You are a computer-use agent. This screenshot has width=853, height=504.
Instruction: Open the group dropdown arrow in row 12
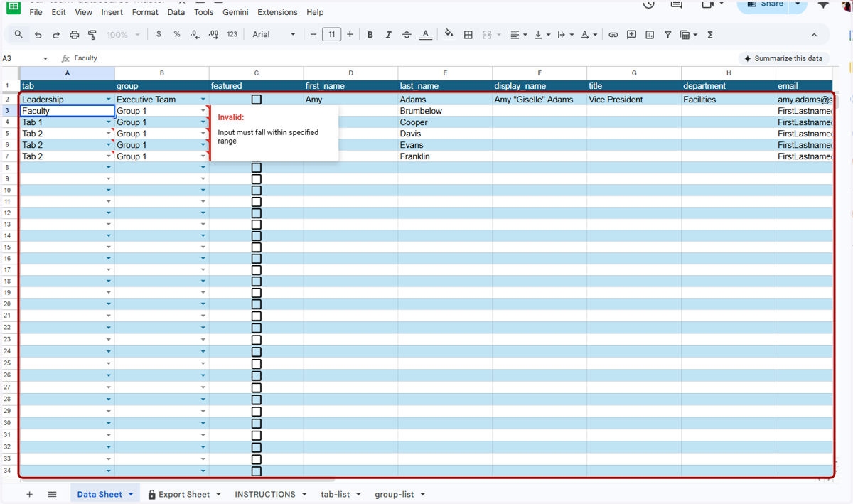pyautogui.click(x=203, y=213)
